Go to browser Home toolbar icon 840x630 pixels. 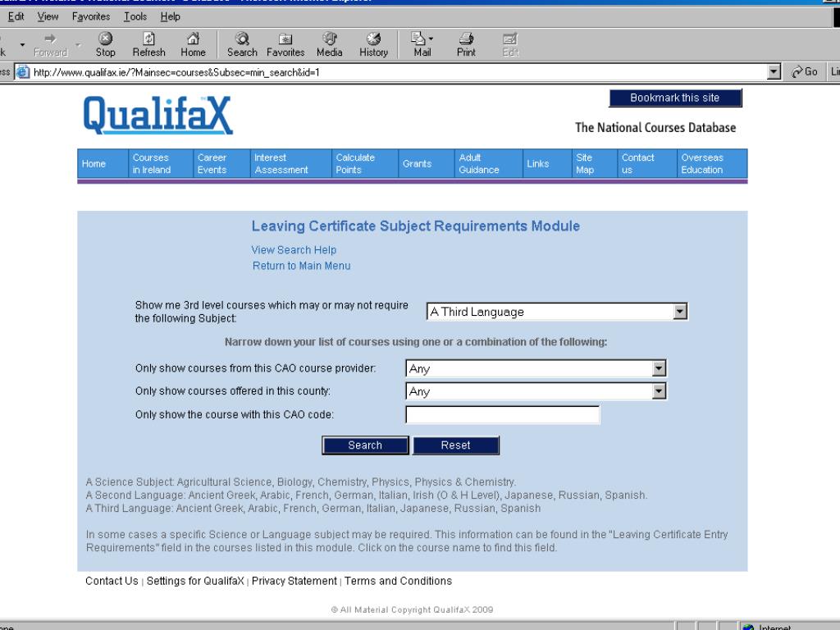point(193,44)
